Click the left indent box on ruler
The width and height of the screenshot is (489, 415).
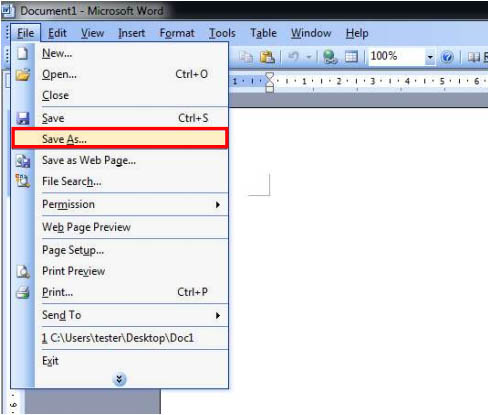[x=270, y=89]
